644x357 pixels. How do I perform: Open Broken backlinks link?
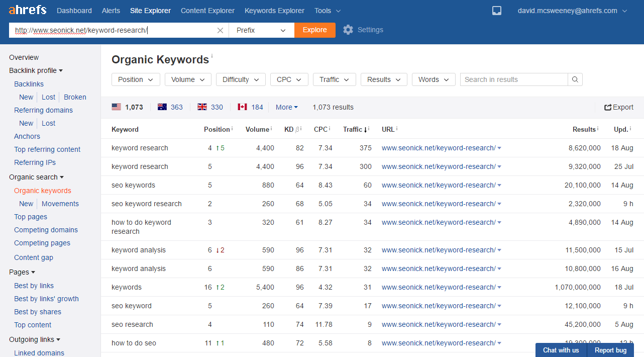click(x=75, y=97)
